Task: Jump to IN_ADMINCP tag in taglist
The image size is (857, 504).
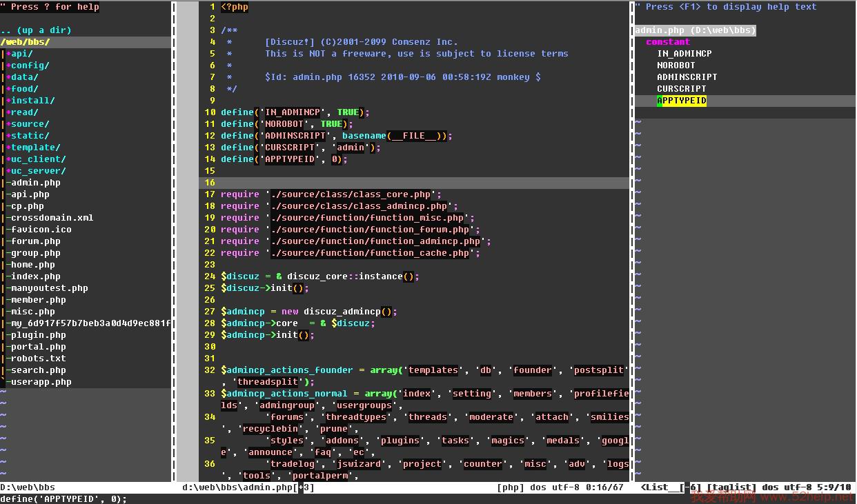Action: coord(684,54)
